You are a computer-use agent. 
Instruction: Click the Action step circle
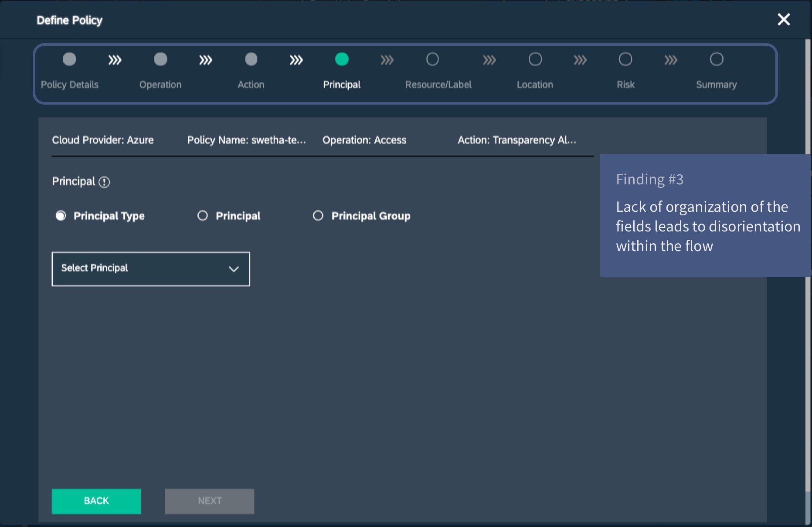251,59
